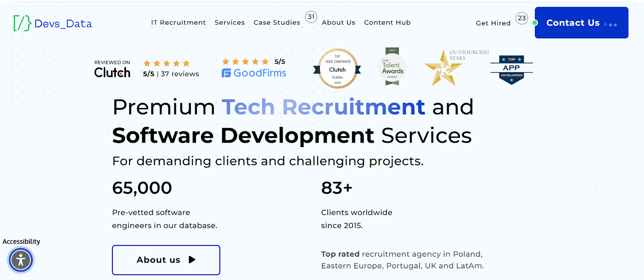Open the accessibility widget icon
The height and width of the screenshot is (280, 644).
coord(21,260)
